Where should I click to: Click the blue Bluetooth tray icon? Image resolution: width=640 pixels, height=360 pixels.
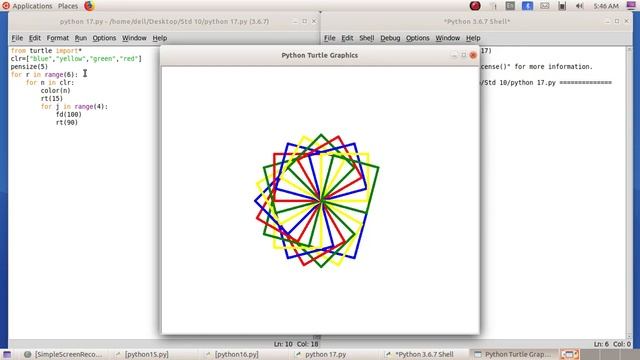click(527, 6)
